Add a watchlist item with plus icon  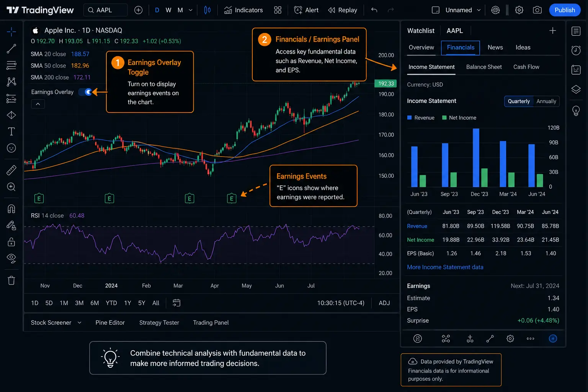(x=552, y=31)
